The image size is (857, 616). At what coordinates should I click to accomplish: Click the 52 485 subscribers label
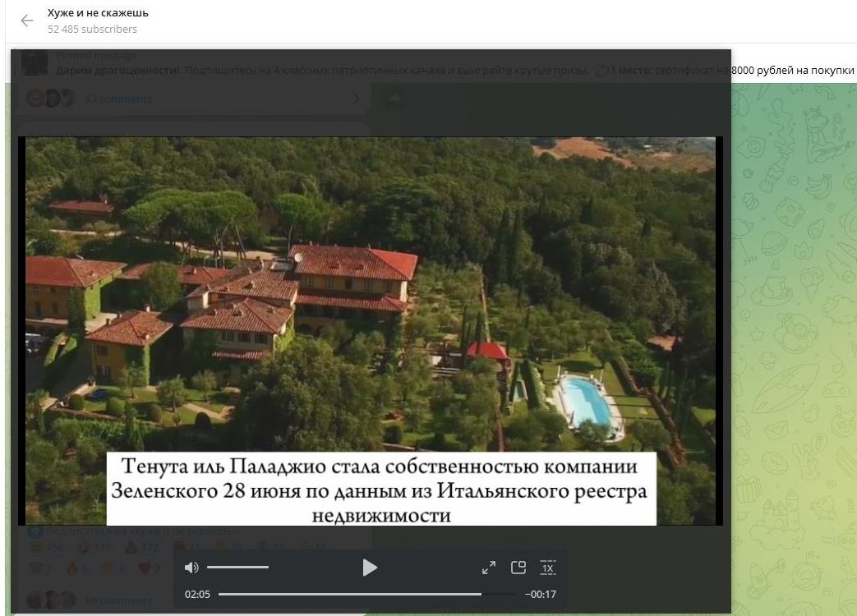coord(92,30)
